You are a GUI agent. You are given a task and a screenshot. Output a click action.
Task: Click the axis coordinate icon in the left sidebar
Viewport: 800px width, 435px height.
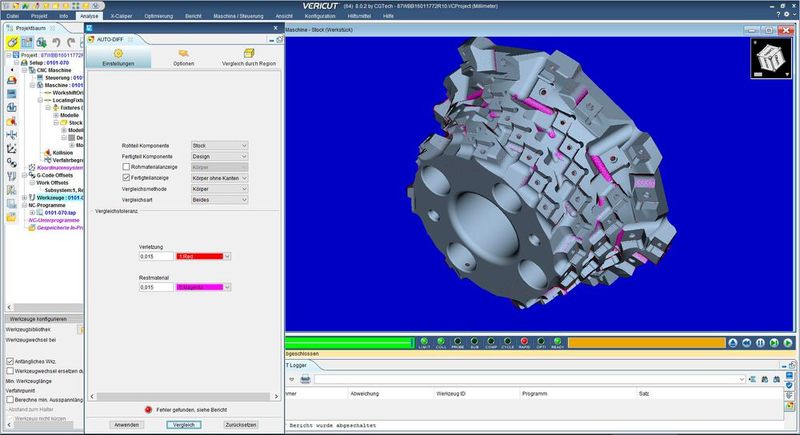point(11,149)
